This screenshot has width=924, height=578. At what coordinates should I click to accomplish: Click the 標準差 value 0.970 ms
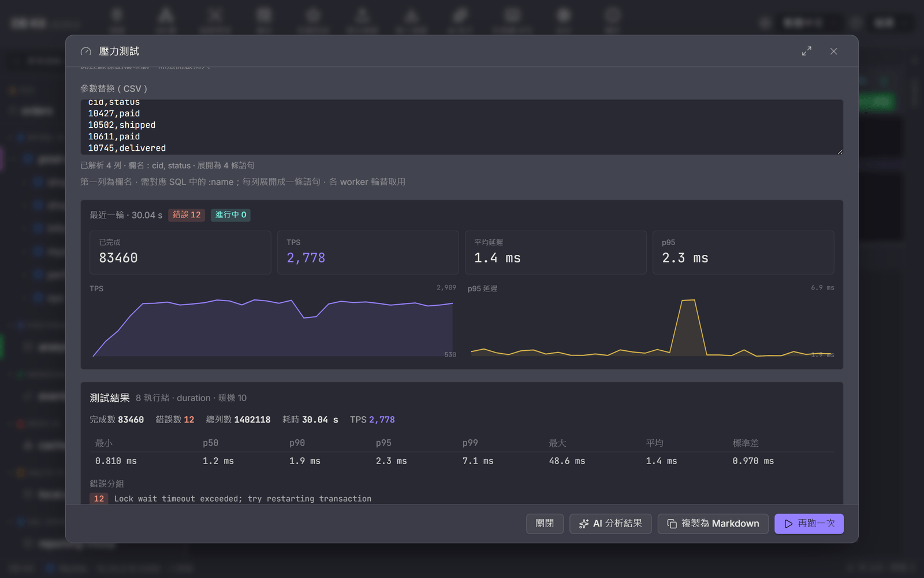[x=753, y=461]
